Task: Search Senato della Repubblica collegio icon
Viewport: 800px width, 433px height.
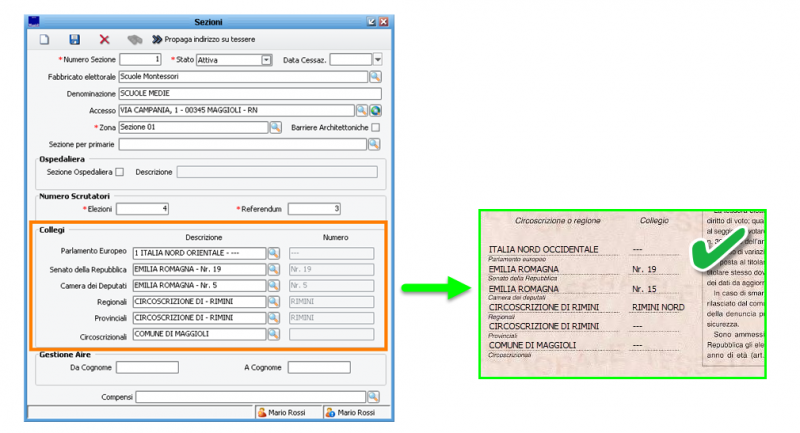Action: tap(273, 269)
